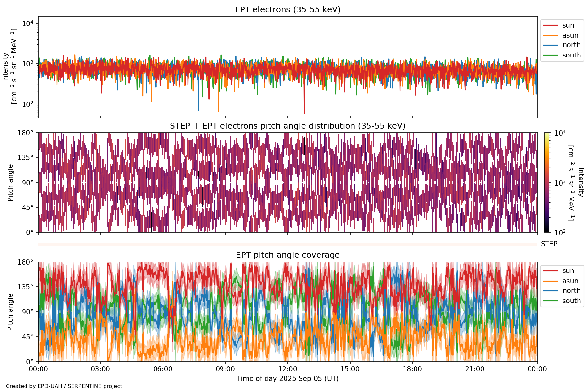Click the north label in top legend
Viewport: 588px width, 392px height.
click(x=571, y=45)
